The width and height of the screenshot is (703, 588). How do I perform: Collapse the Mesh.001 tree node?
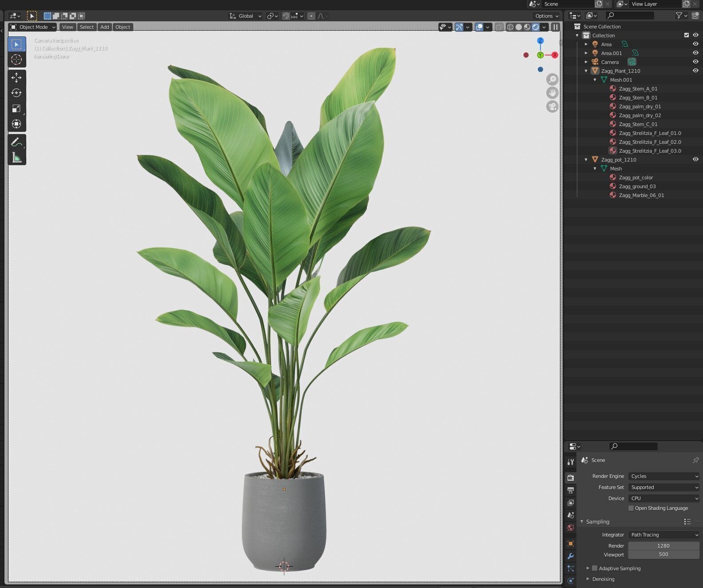(x=595, y=79)
